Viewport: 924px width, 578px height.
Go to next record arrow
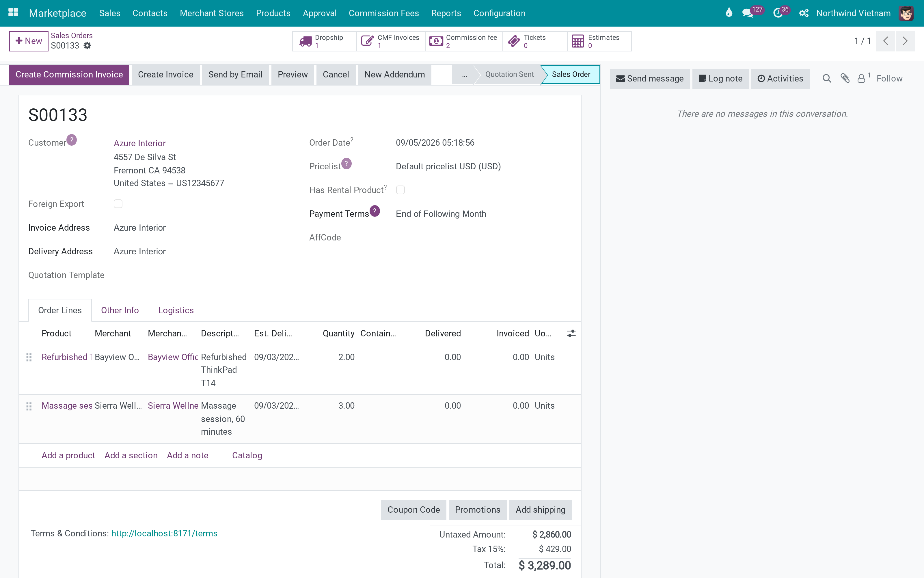pyautogui.click(x=905, y=41)
